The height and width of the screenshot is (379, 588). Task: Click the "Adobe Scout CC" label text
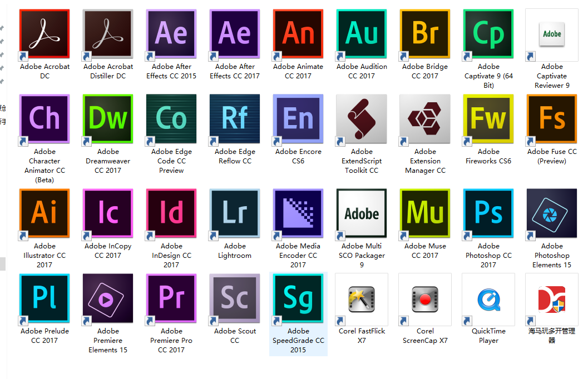[x=235, y=336]
